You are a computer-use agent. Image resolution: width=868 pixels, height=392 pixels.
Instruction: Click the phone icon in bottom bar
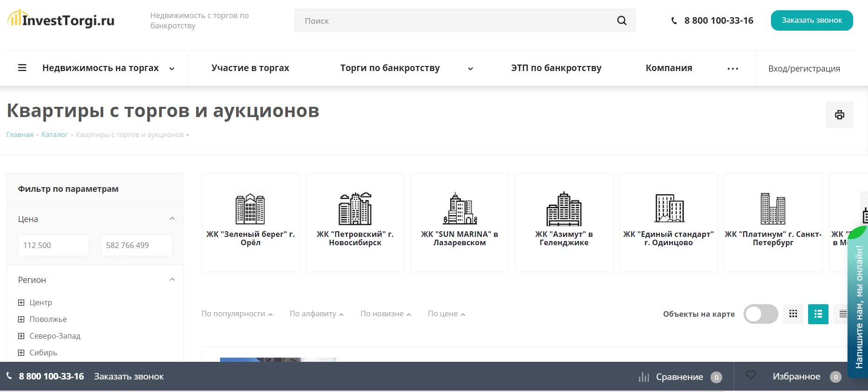click(x=9, y=376)
